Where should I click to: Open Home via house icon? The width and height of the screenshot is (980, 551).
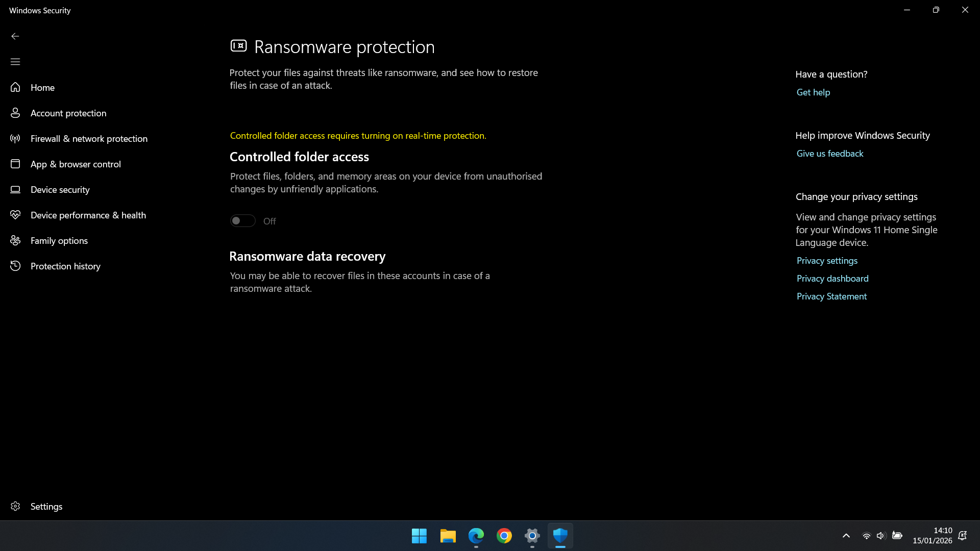tap(15, 87)
